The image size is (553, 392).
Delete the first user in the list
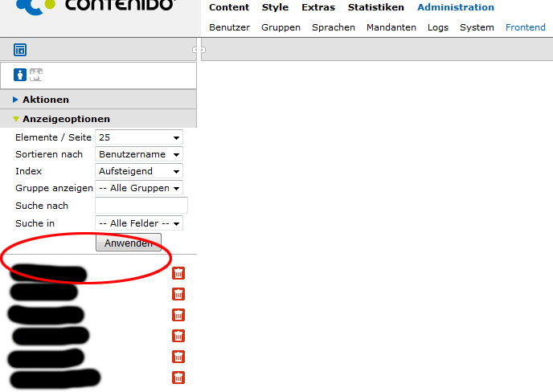[178, 273]
